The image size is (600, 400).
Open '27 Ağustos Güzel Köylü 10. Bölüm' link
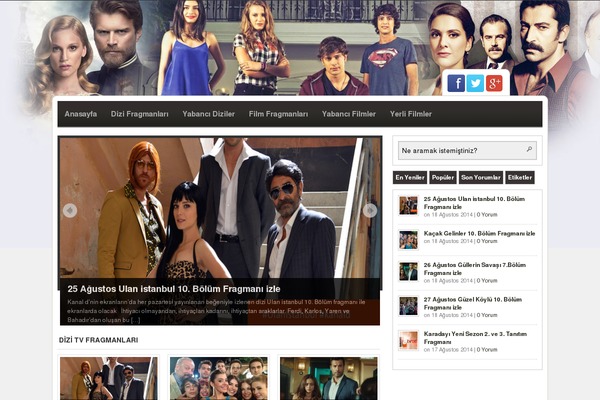[473, 303]
